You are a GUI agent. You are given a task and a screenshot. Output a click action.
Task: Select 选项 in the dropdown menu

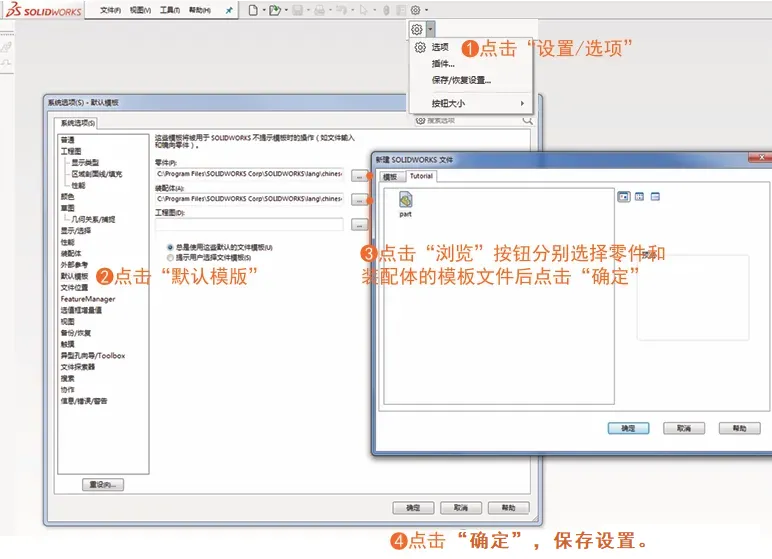(x=440, y=47)
